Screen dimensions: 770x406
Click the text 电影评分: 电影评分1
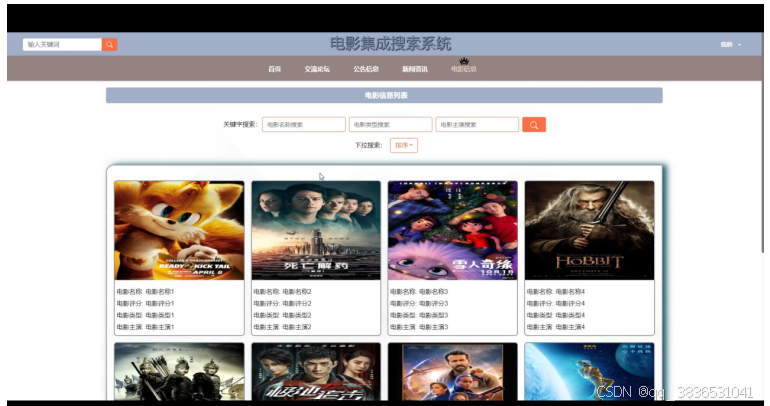point(145,303)
